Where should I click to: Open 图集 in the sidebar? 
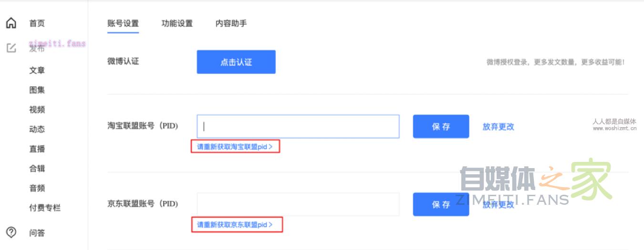(37, 90)
